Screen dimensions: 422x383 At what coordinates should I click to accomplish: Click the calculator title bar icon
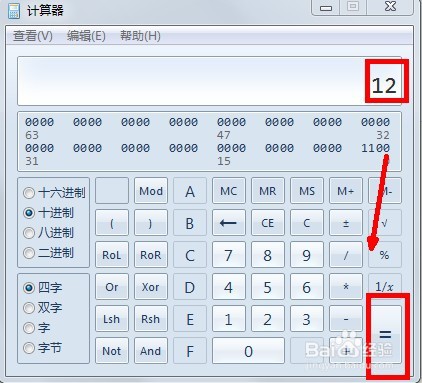pos(14,10)
